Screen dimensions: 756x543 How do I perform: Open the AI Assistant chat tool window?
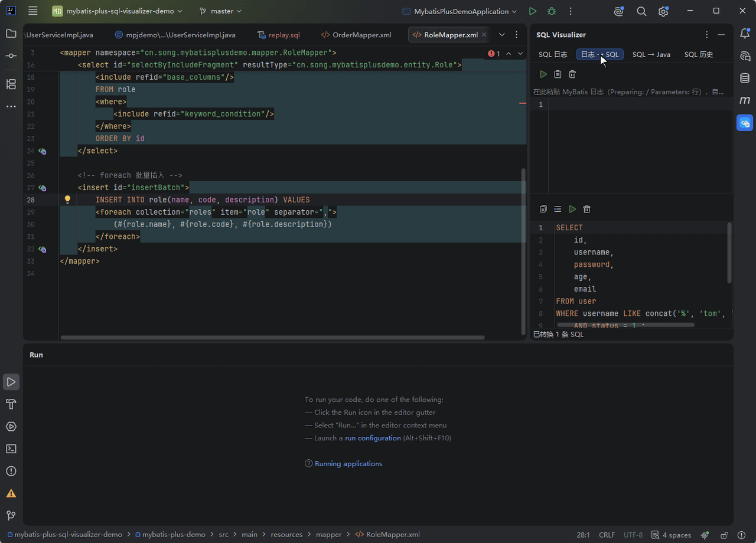[x=745, y=56]
